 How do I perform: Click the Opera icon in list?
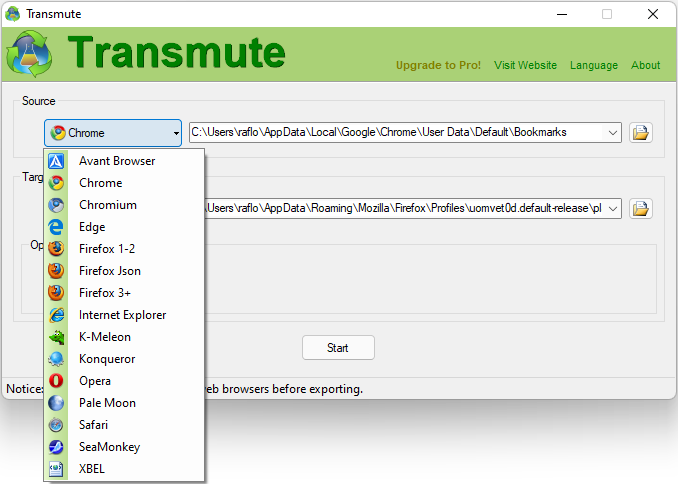[56, 381]
